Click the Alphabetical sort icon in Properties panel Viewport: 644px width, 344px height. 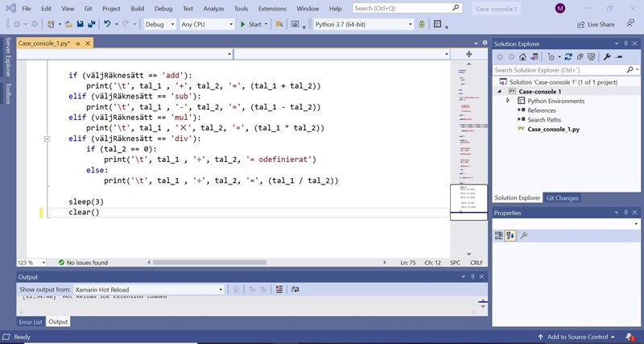pyautogui.click(x=510, y=235)
